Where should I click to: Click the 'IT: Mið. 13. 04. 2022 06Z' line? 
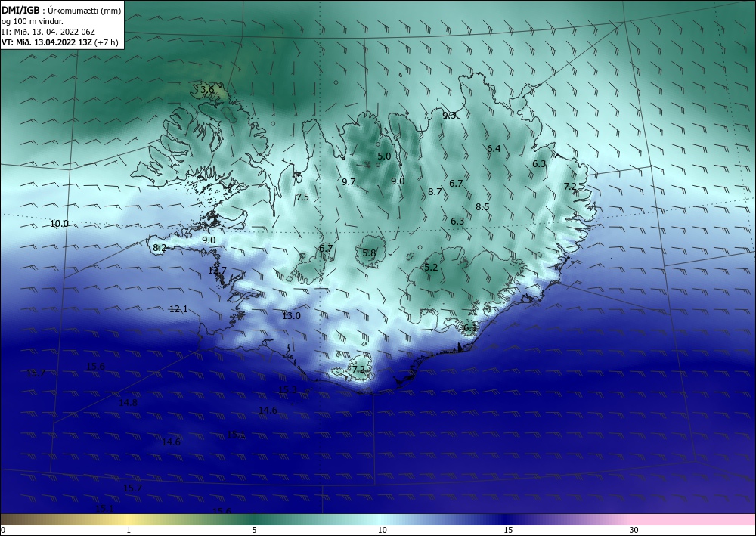[x=48, y=32]
